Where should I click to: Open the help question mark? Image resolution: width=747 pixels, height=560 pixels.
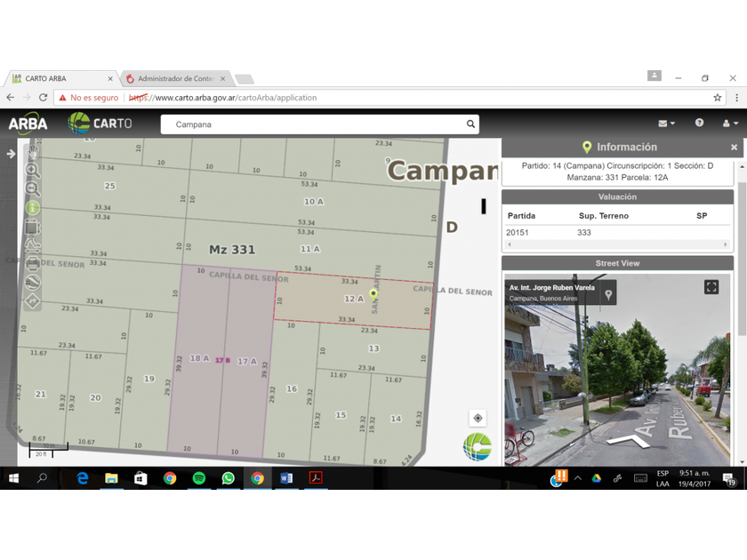pos(699,124)
